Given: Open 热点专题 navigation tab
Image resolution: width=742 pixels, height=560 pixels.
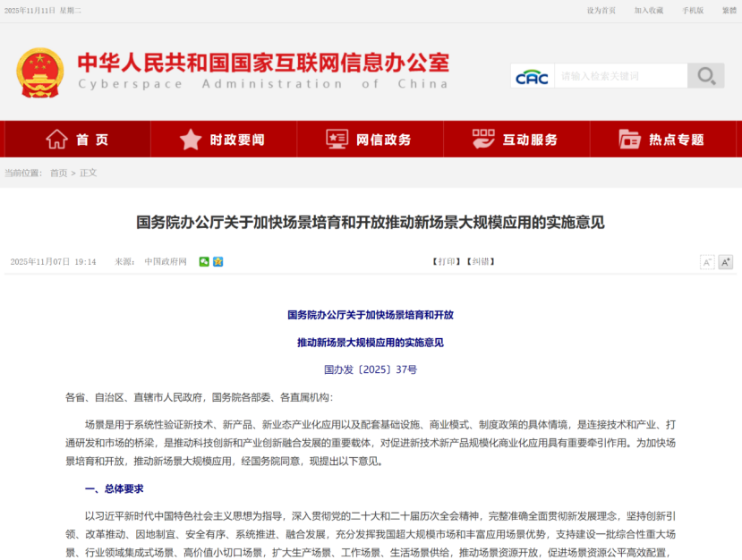Looking at the screenshot, I should [661, 140].
